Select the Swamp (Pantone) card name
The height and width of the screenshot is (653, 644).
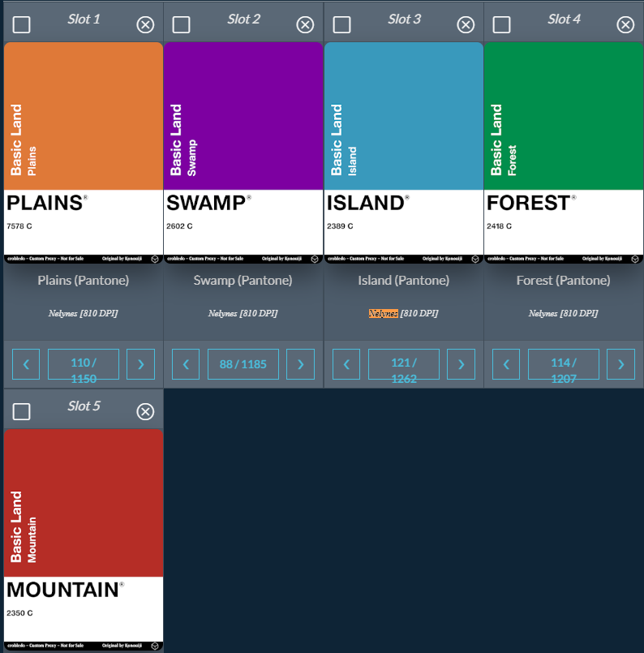coord(243,281)
